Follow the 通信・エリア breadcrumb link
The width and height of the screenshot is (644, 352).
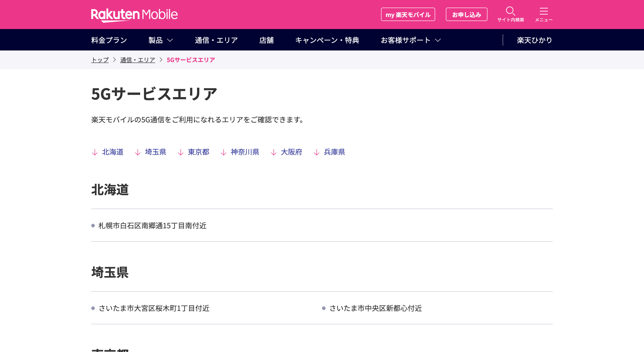click(x=138, y=60)
